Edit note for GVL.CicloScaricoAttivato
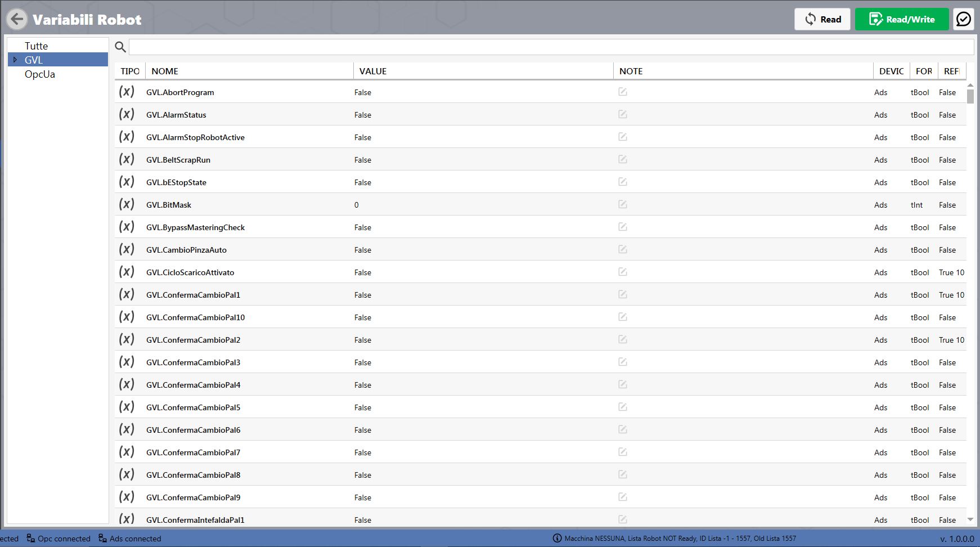The image size is (980, 547). tap(623, 272)
